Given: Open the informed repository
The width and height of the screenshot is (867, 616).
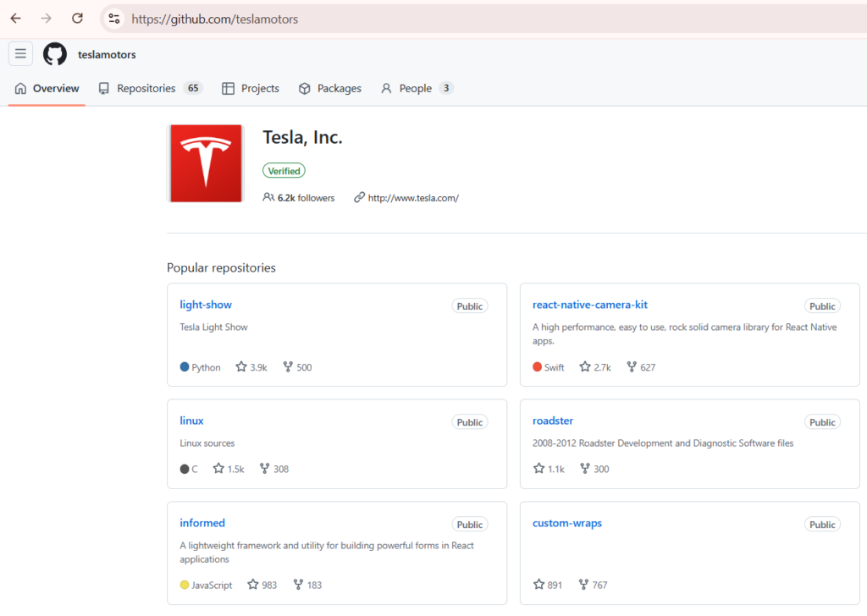Looking at the screenshot, I should click(x=202, y=523).
